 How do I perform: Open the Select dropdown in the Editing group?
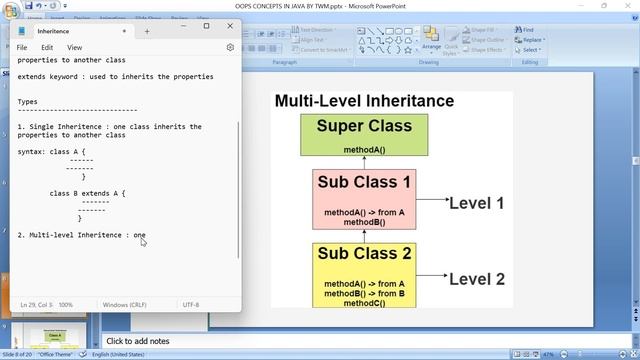coord(528,49)
